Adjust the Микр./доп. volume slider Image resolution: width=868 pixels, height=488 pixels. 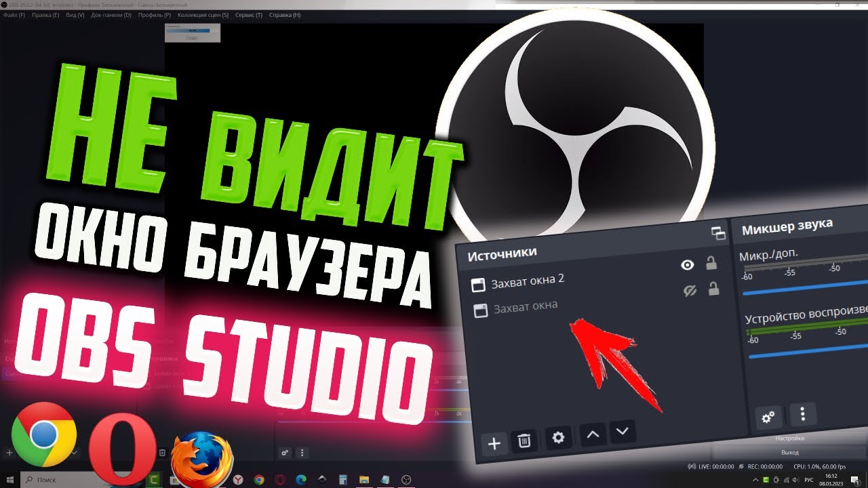[x=806, y=286]
